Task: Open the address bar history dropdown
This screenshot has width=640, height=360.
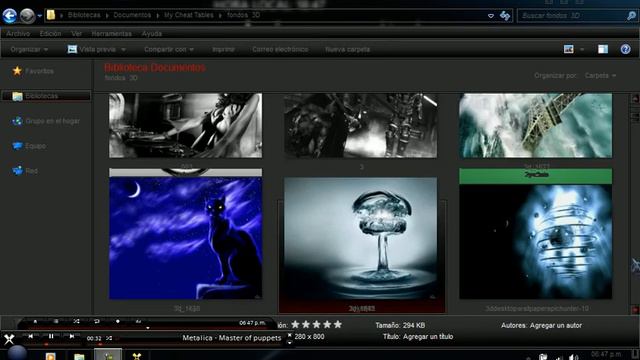Action: tap(491, 16)
